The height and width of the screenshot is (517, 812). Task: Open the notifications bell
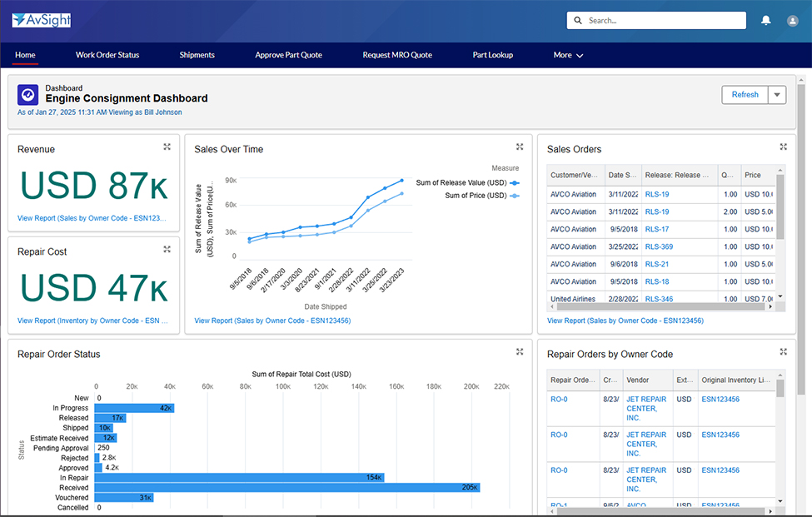tap(765, 21)
